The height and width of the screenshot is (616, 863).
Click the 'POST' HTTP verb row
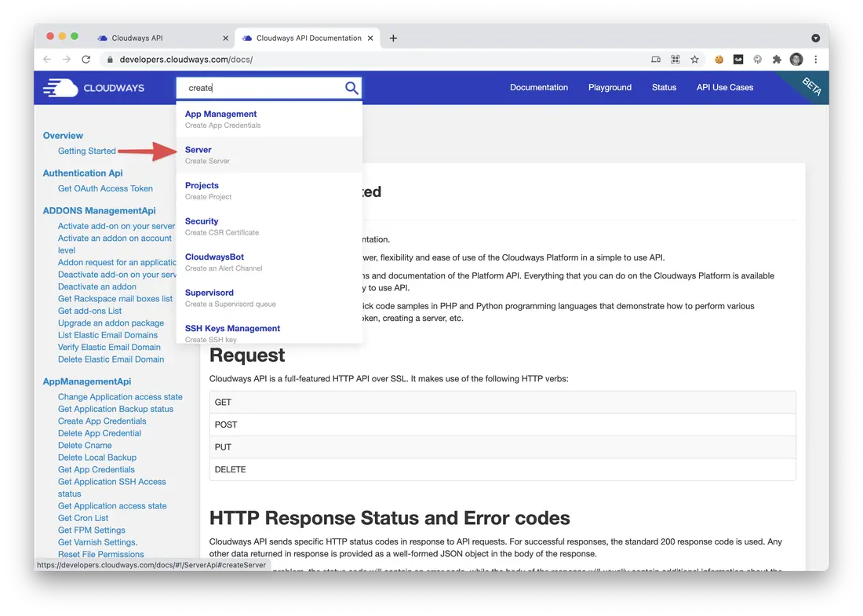click(502, 425)
